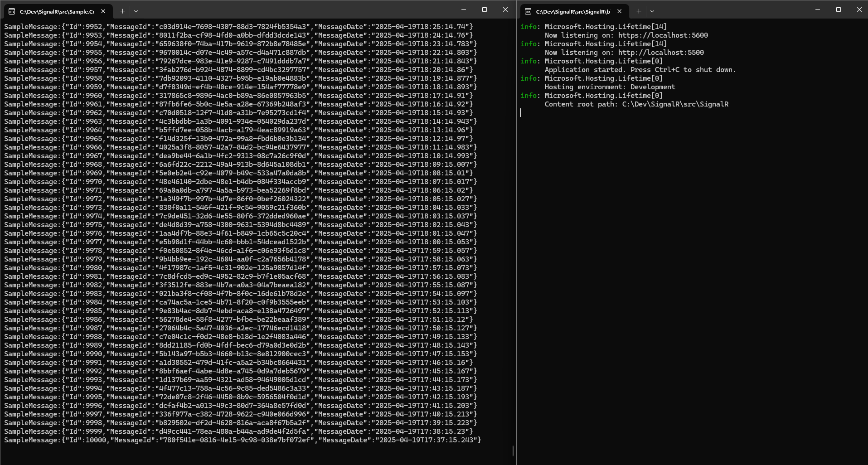Click the minimize icon of the right terminal window
Image resolution: width=868 pixels, height=465 pixels.
(818, 9)
